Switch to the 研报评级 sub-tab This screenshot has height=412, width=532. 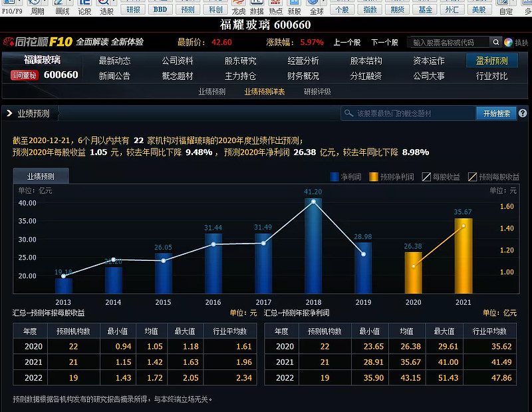[317, 92]
